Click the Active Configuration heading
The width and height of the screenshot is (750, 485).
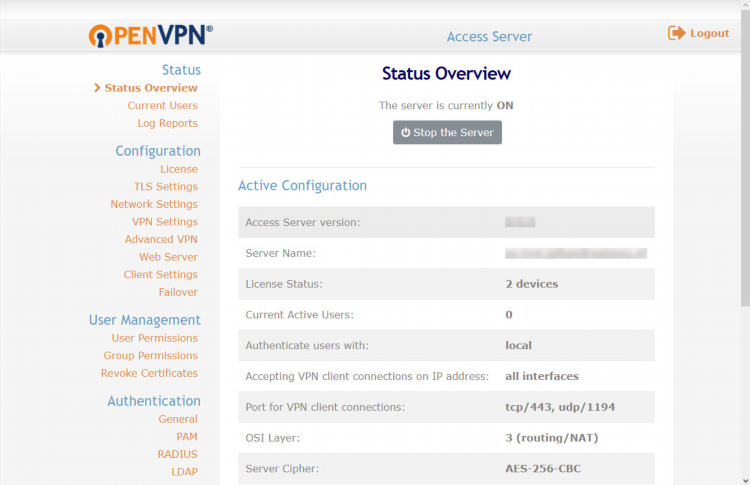[302, 186]
